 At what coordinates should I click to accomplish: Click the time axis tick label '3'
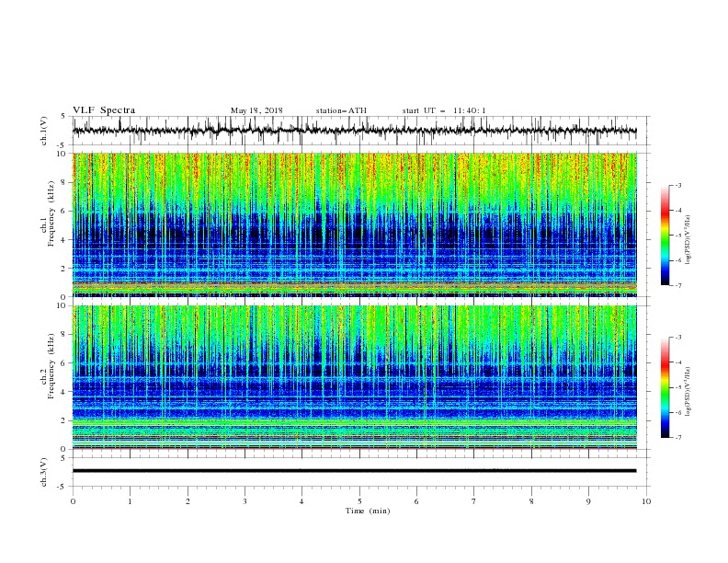[245, 501]
